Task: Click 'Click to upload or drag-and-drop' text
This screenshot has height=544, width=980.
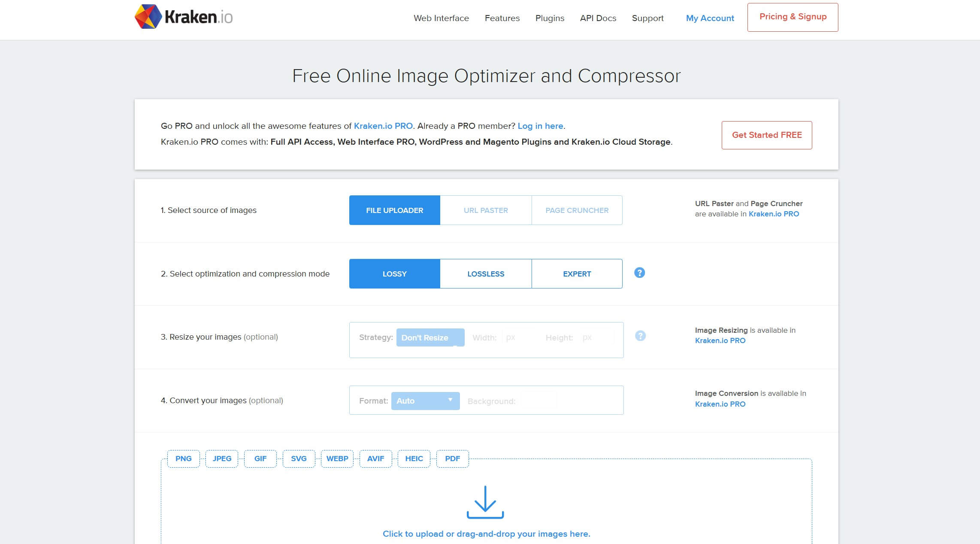Action: [x=487, y=534]
